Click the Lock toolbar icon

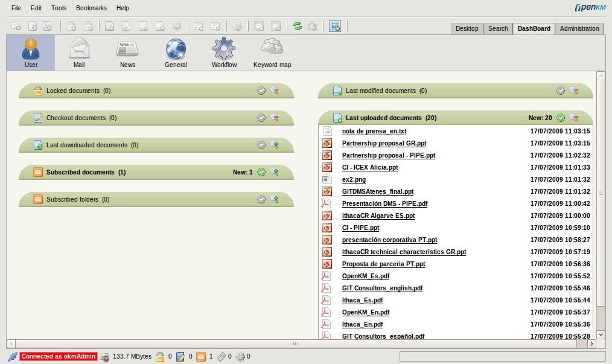71,26
